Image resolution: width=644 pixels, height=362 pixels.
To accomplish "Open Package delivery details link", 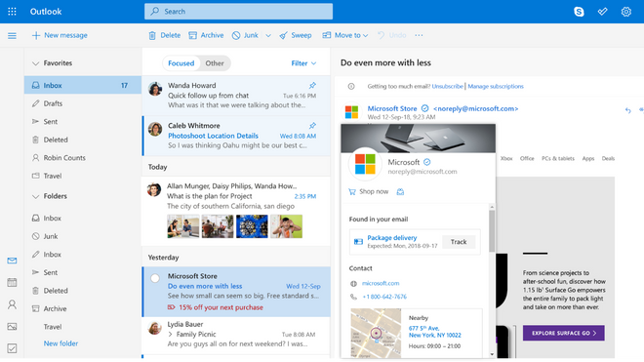I will 392,238.
